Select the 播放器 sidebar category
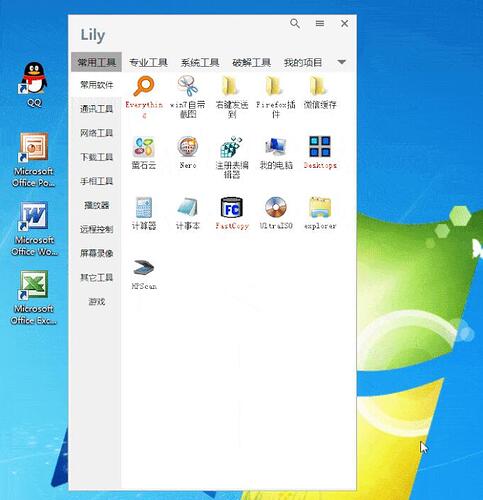Image resolution: width=483 pixels, height=500 pixels. click(x=96, y=205)
